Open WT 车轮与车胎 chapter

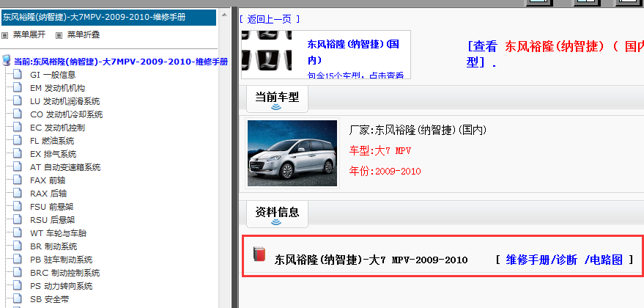[x=59, y=232]
